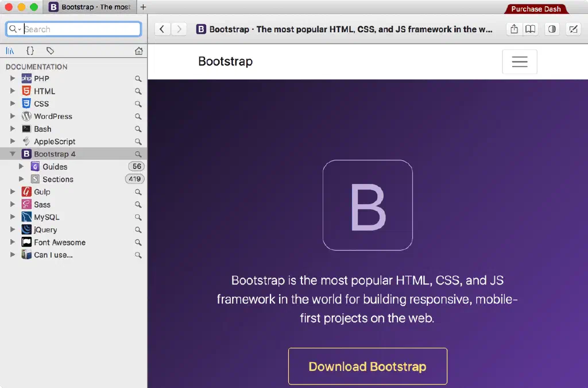Expand the PHP docset tree

click(13, 78)
